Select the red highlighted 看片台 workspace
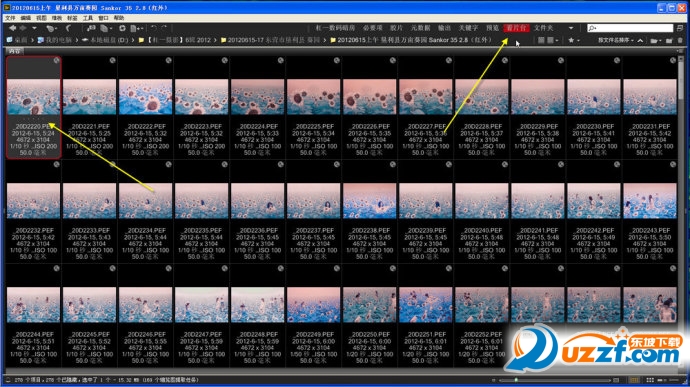The width and height of the screenshot is (690, 387). point(516,28)
